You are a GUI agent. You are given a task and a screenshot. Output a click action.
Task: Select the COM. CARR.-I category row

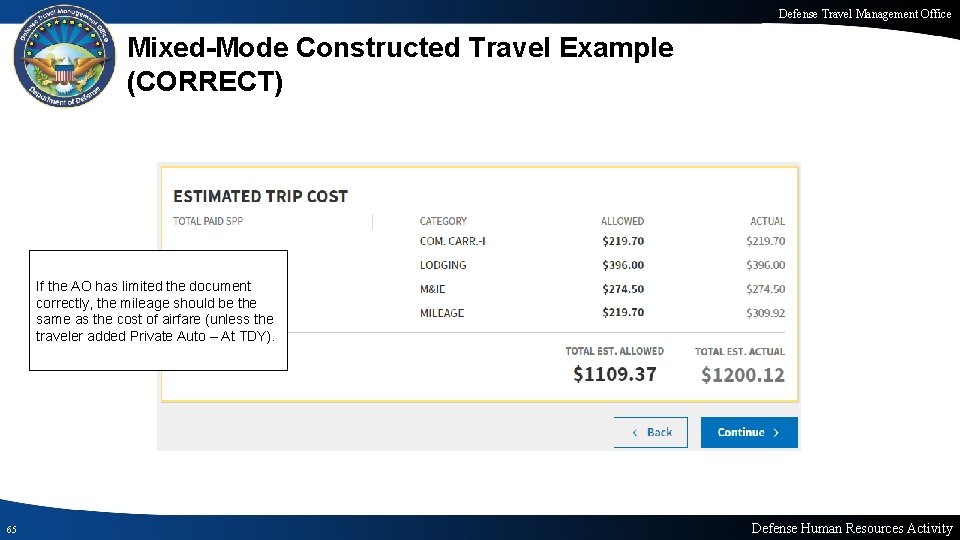point(452,241)
